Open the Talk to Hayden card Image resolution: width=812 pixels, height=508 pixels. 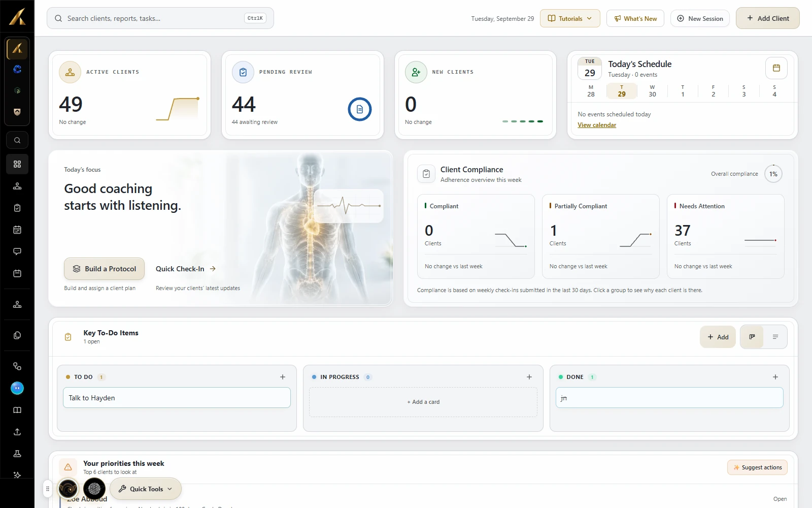click(177, 398)
